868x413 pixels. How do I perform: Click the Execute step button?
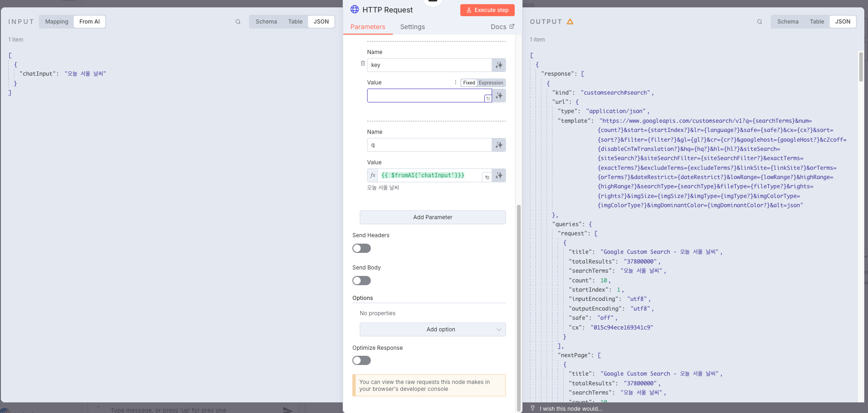[x=488, y=10]
